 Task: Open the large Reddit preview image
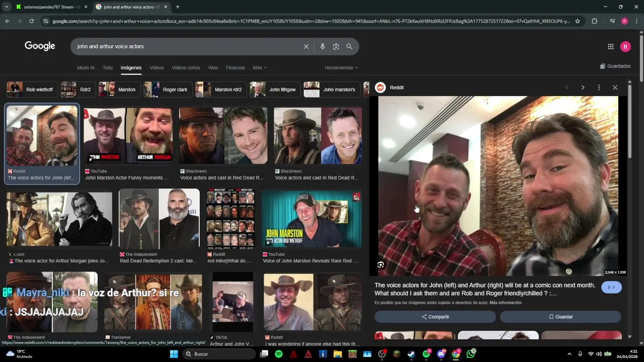click(498, 186)
